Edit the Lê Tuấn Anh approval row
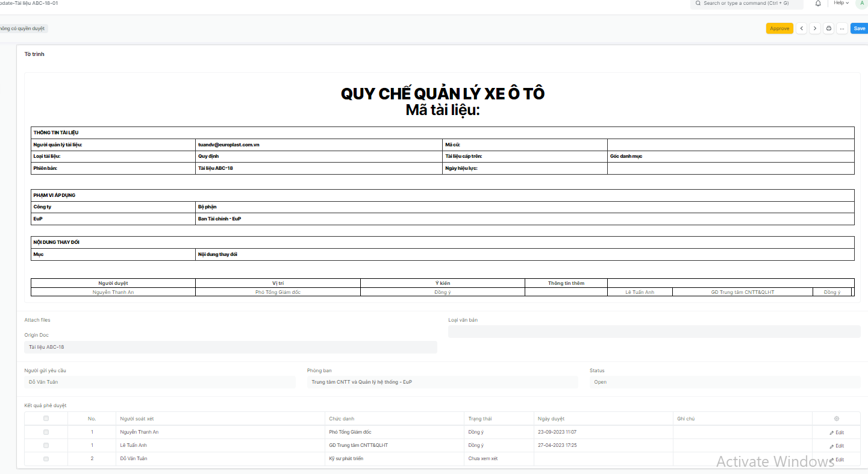This screenshot has width=868, height=474. tap(836, 446)
